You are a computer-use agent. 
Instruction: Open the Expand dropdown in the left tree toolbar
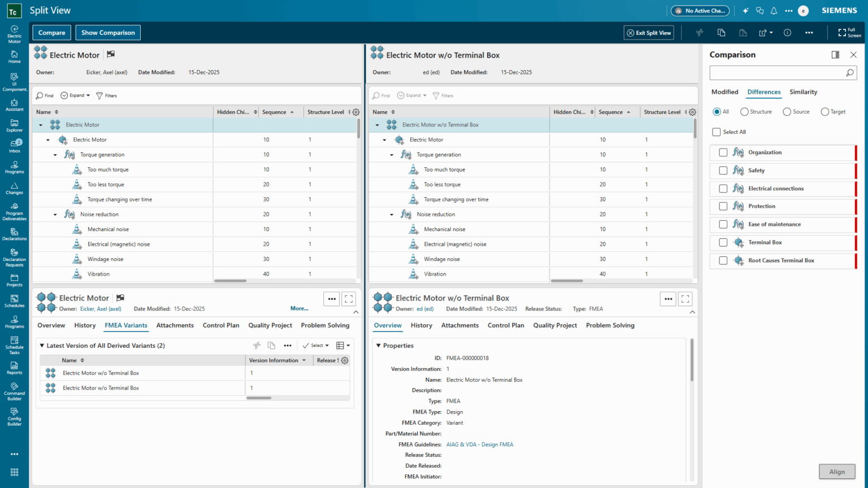[x=75, y=95]
